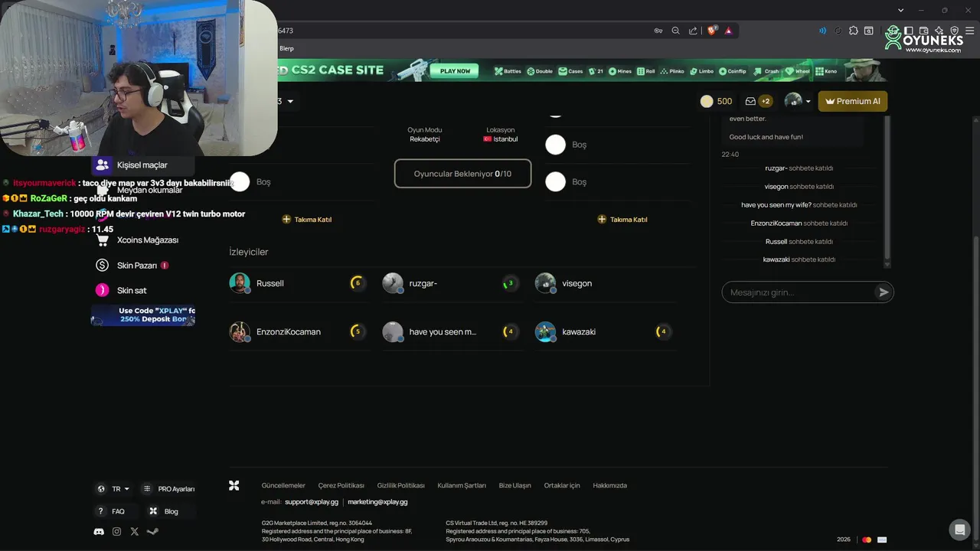This screenshot has height=551, width=980.
Task: Open the Hakkımızda link
Action: [609, 485]
